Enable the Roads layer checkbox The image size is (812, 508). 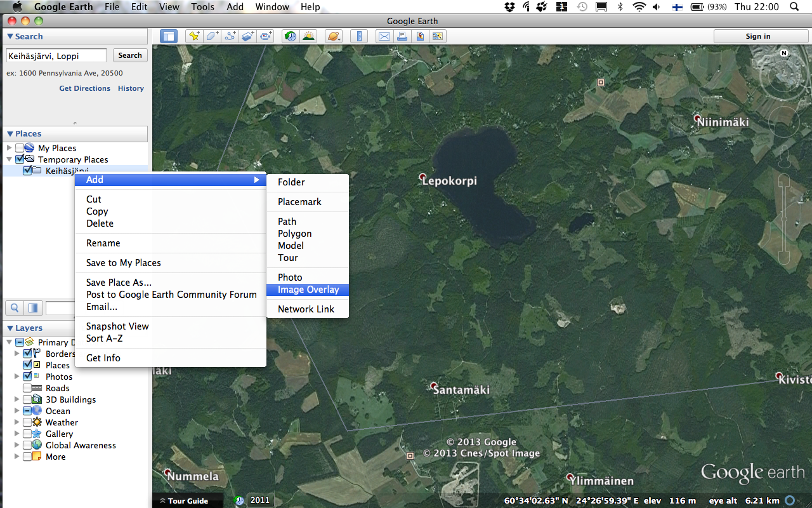tap(27, 388)
